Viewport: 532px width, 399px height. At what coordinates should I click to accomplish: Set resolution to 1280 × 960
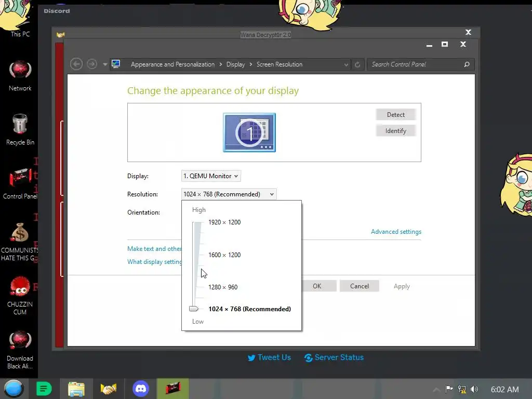pyautogui.click(x=223, y=287)
